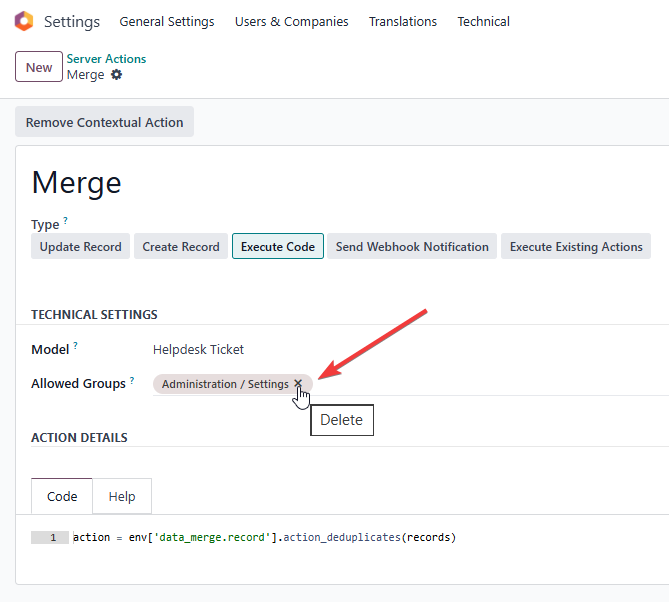The height and width of the screenshot is (602, 669).
Task: Select the Update Record action type
Action: pos(80,247)
